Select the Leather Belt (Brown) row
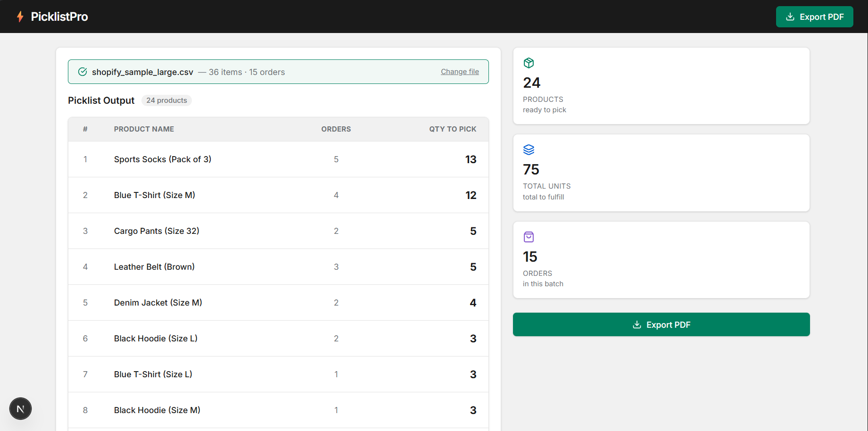Image resolution: width=868 pixels, height=431 pixels. (278, 267)
